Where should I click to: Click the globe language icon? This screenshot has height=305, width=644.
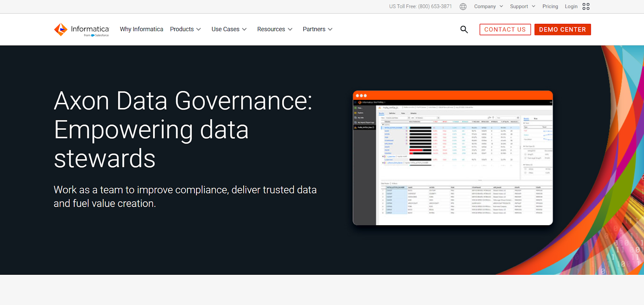point(463,6)
